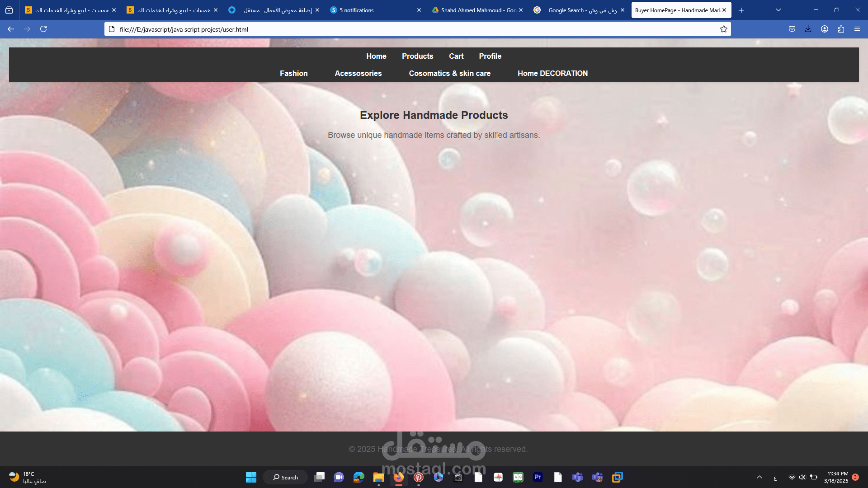Viewport: 868px width, 488px height.
Task: Expand the list all tabs chevron
Action: 778,10
